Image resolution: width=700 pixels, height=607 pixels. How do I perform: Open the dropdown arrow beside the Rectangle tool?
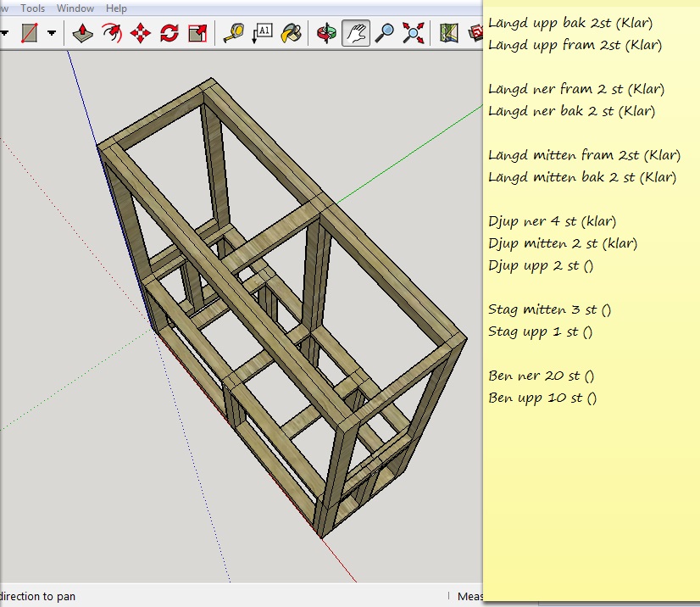point(52,33)
